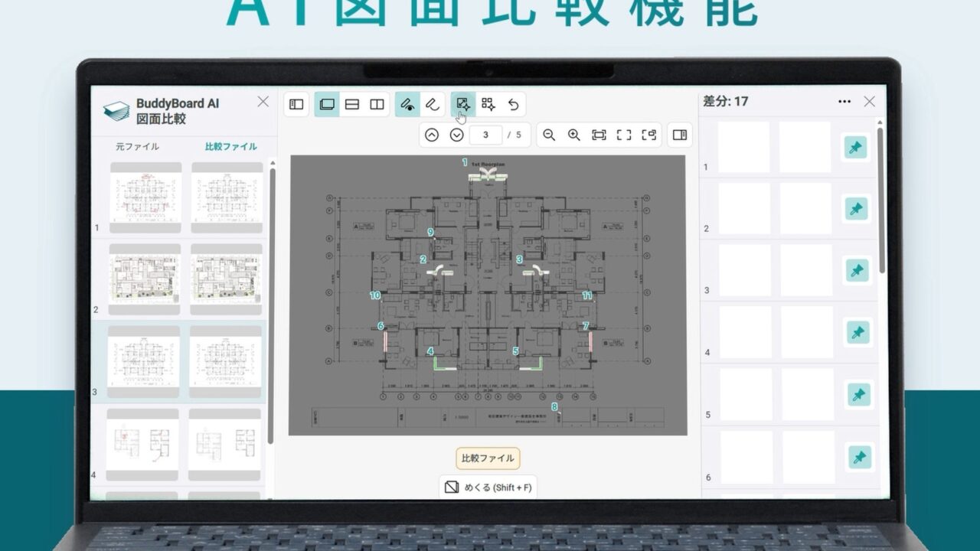980x551 pixels.
Task: Open original file thumbnail for page 3
Action: pyautogui.click(x=143, y=362)
